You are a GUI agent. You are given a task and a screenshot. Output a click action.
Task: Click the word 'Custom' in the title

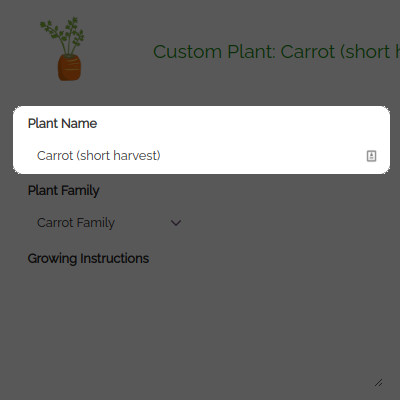tap(187, 52)
